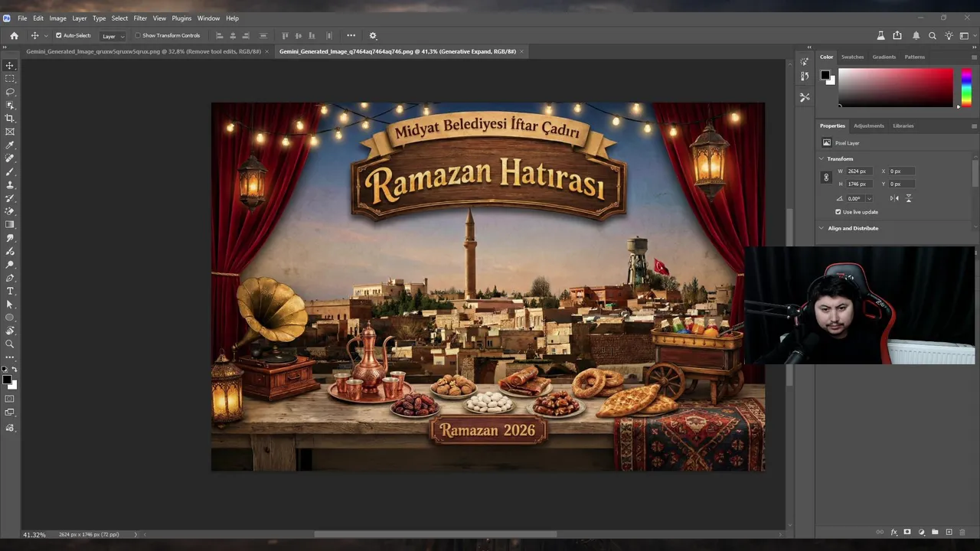This screenshot has height=551, width=980.
Task: Reset default foreground and background colors
Action: [x=5, y=370]
